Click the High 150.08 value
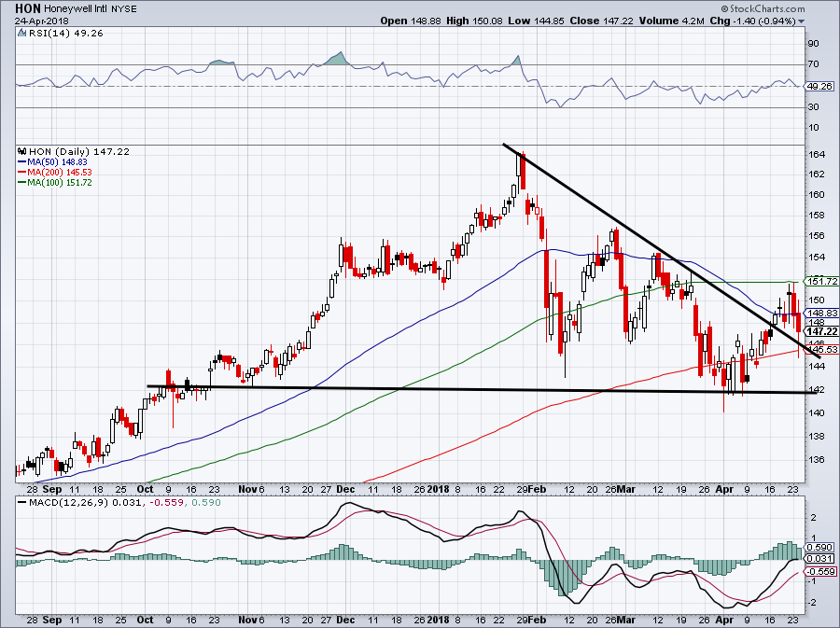The height and width of the screenshot is (628, 840). tap(474, 21)
